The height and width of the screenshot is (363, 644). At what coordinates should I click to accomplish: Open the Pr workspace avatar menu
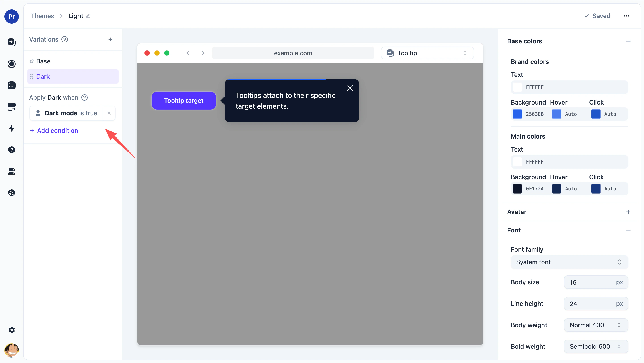pyautogui.click(x=11, y=17)
